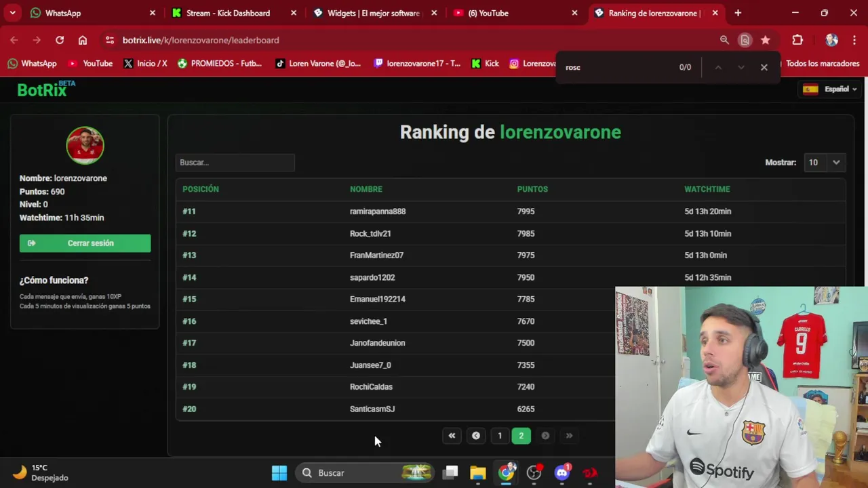Open the weather widget 15°C Despejado
Viewport: 868px width, 488px height.
41,473
